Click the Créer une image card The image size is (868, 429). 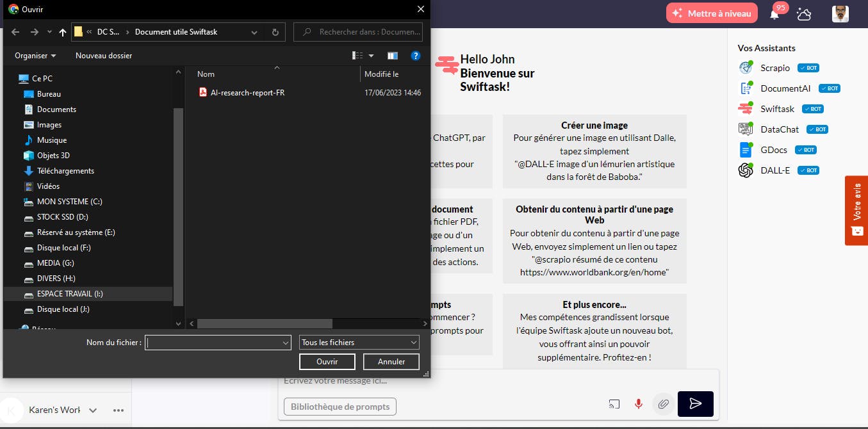594,151
